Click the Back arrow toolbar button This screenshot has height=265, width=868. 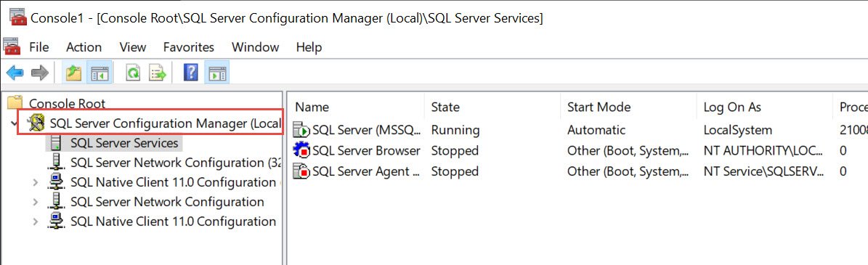pyautogui.click(x=15, y=73)
